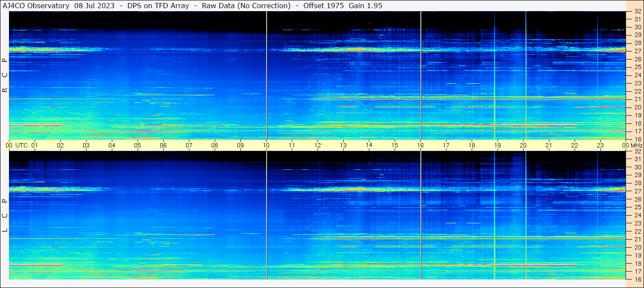Click the 05 hour label on time axis
Image resolution: width=644 pixels, height=288 pixels.
(x=137, y=145)
